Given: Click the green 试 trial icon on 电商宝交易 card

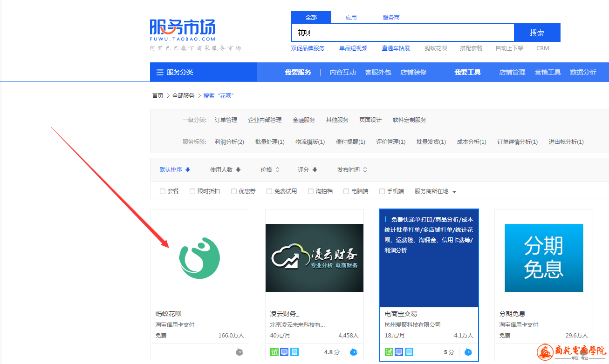Looking at the screenshot, I should [x=389, y=352].
